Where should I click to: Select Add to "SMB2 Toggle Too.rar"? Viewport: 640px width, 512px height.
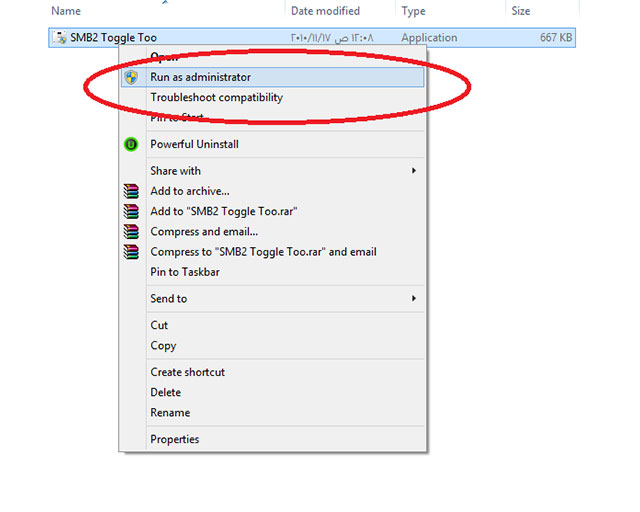click(x=273, y=211)
